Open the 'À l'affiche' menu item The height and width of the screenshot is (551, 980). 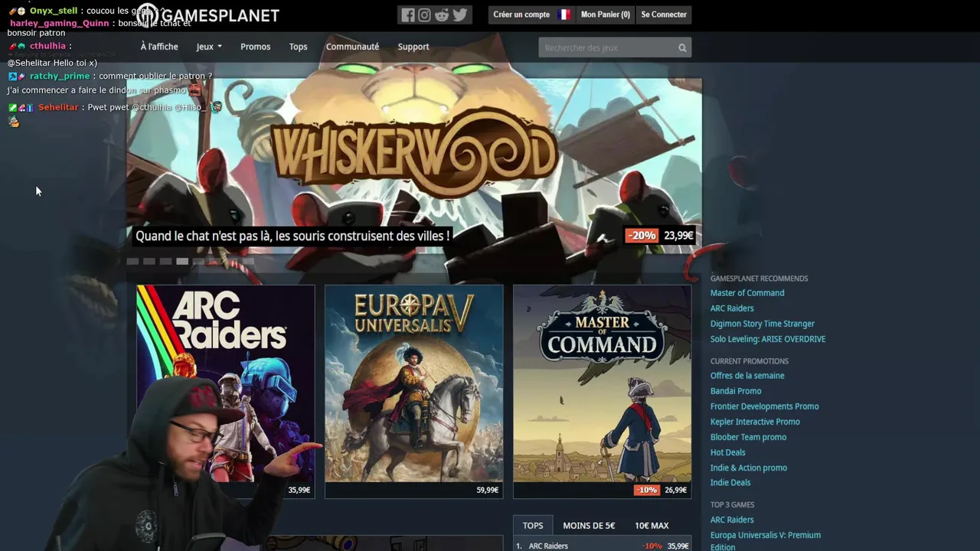pos(159,47)
